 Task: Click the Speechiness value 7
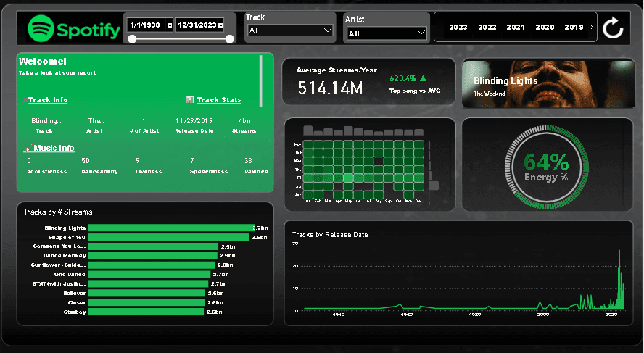191,160
